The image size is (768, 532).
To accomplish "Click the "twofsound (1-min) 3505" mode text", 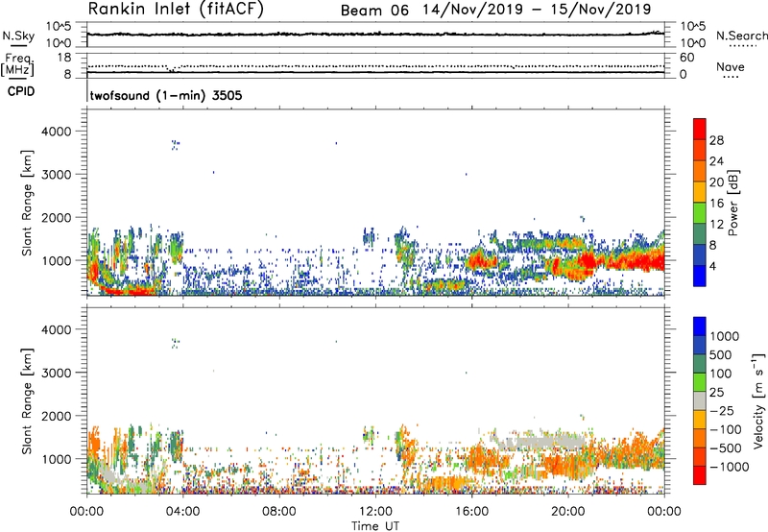I will click(x=166, y=95).
